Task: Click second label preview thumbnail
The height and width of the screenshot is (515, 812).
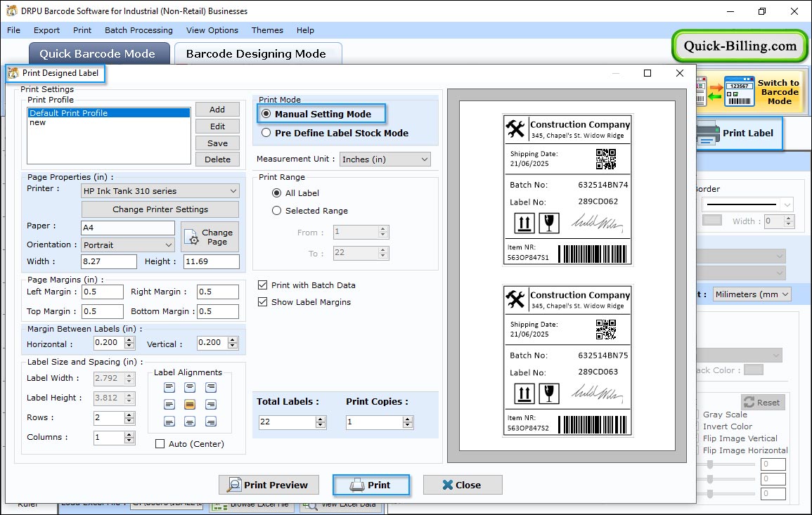Action: pyautogui.click(x=567, y=360)
